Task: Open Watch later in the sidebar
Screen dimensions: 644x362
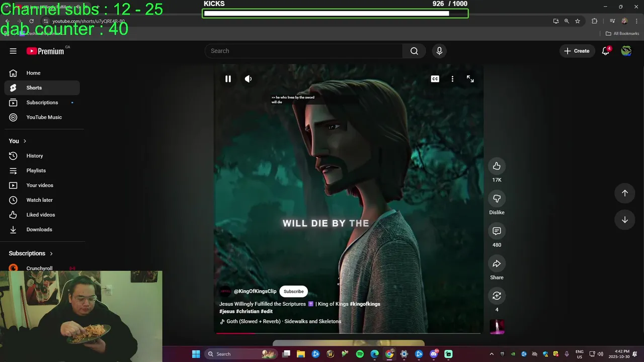Action: coord(42,200)
